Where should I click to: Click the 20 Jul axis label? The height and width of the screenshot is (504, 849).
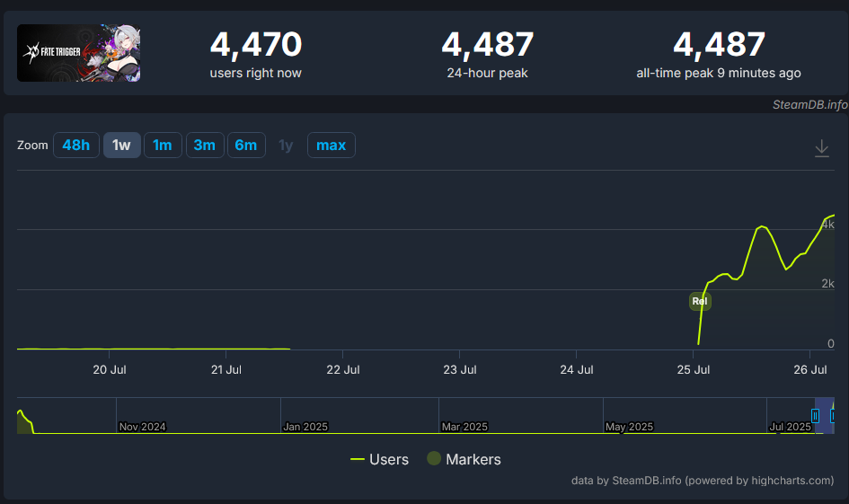pyautogui.click(x=110, y=370)
